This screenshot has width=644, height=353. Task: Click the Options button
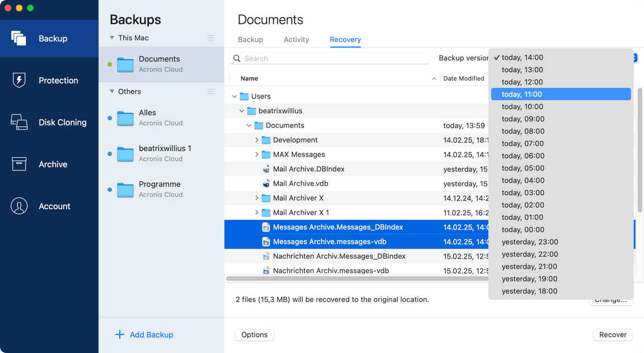pyautogui.click(x=255, y=335)
